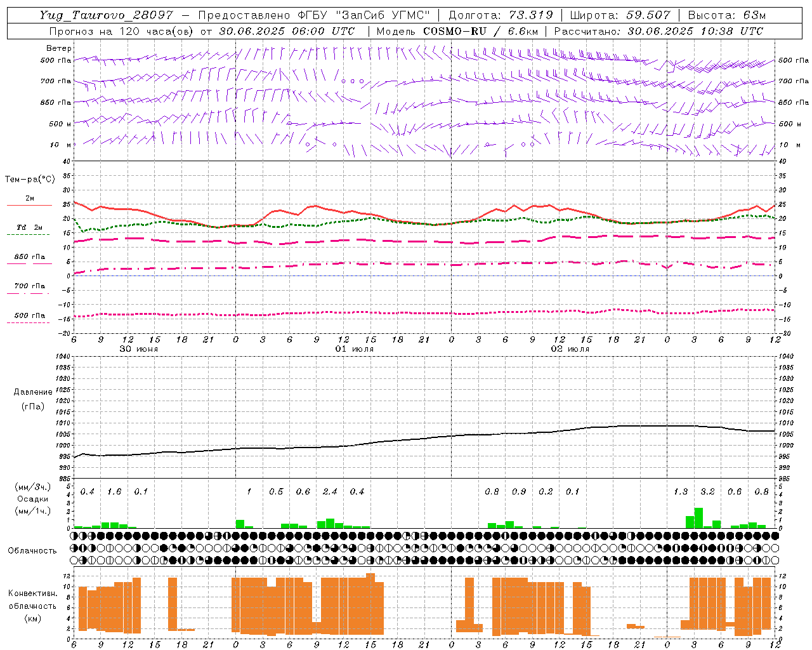Click the 30 июня date label
The height and width of the screenshot is (650, 812).
tap(139, 349)
